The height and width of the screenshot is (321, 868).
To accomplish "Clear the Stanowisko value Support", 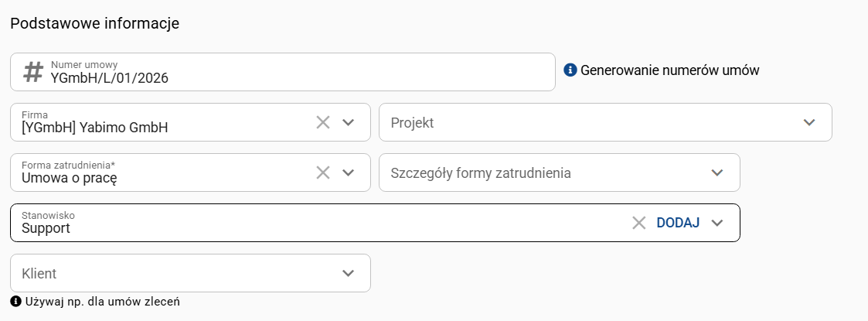I will (639, 223).
